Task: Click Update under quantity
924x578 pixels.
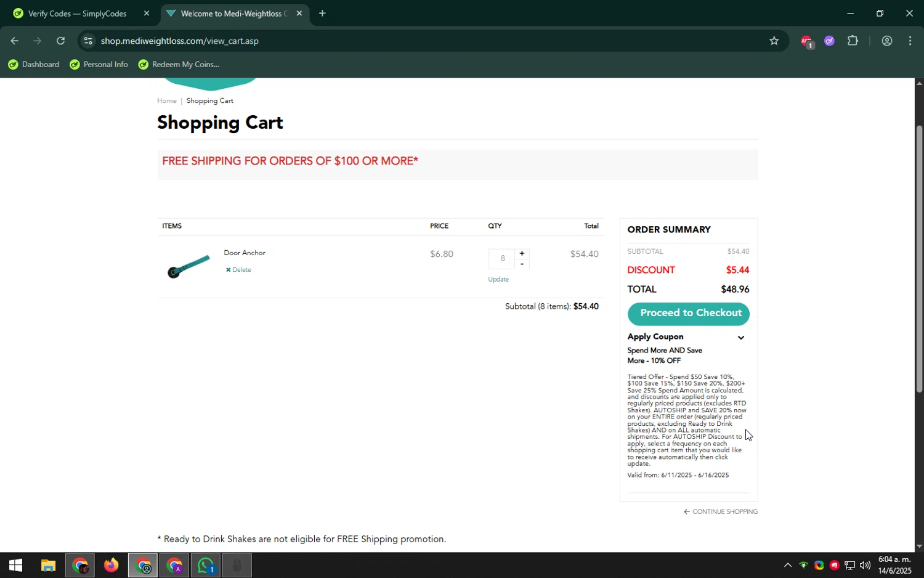Action: (498, 279)
